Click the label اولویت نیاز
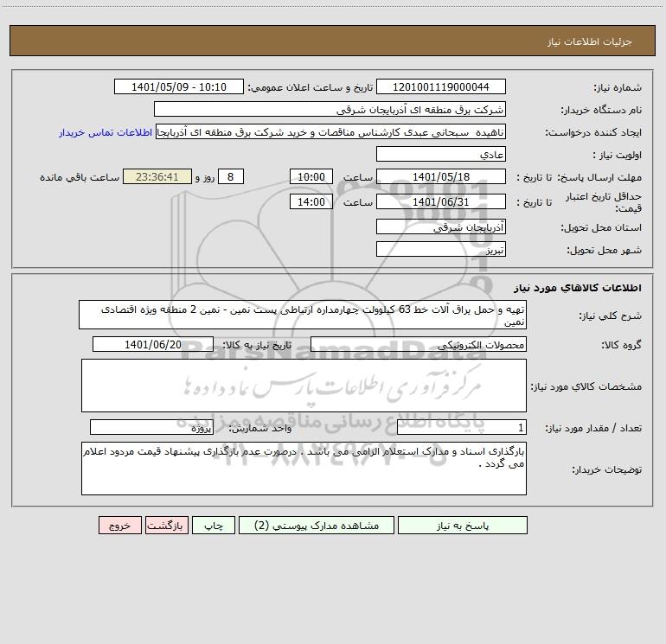This screenshot has height=644, width=666. point(618,155)
